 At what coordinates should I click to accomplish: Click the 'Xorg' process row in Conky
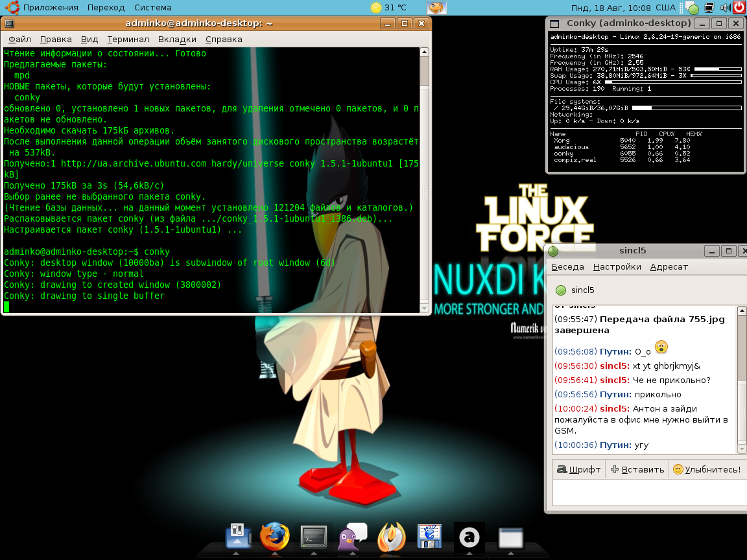pos(622,141)
